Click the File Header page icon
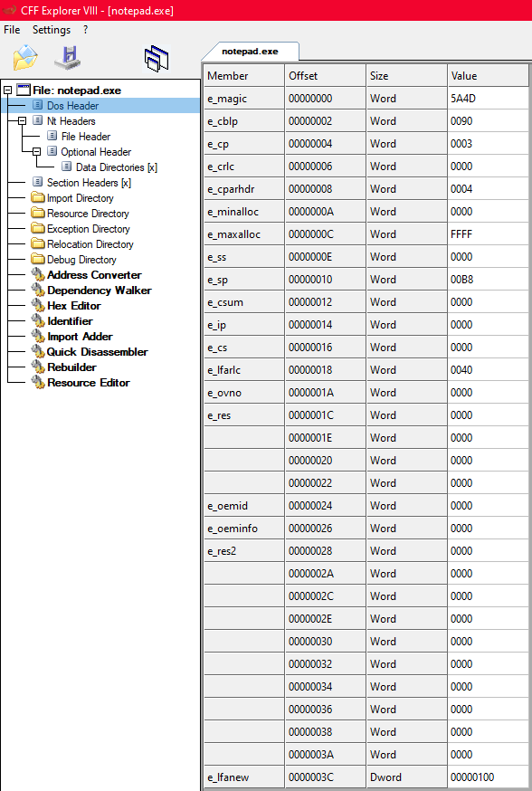This screenshot has height=791, width=532. pos(52,136)
